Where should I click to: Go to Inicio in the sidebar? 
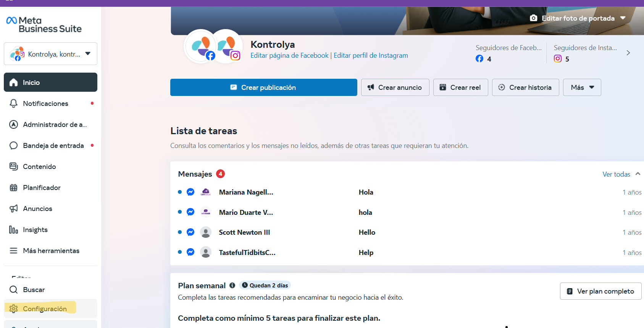[50, 82]
